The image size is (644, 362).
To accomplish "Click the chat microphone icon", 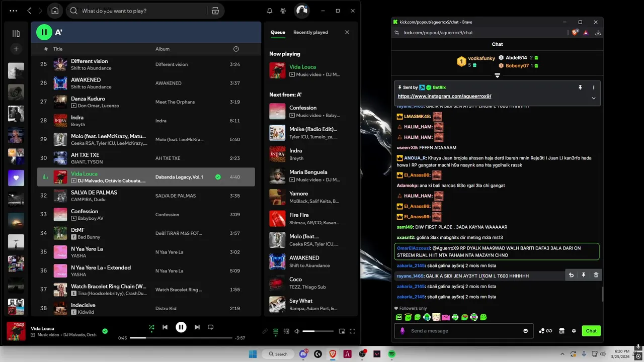I will click(402, 331).
